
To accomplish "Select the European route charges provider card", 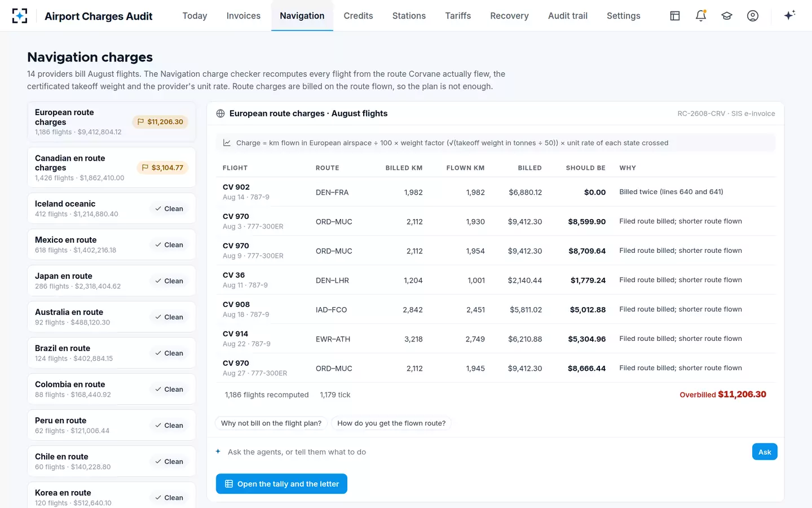I will [112, 122].
